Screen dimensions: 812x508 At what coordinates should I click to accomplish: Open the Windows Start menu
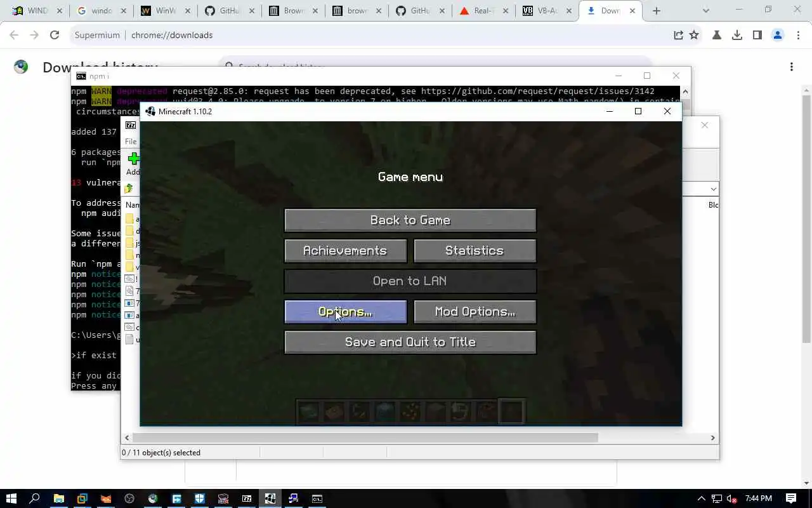[11, 498]
